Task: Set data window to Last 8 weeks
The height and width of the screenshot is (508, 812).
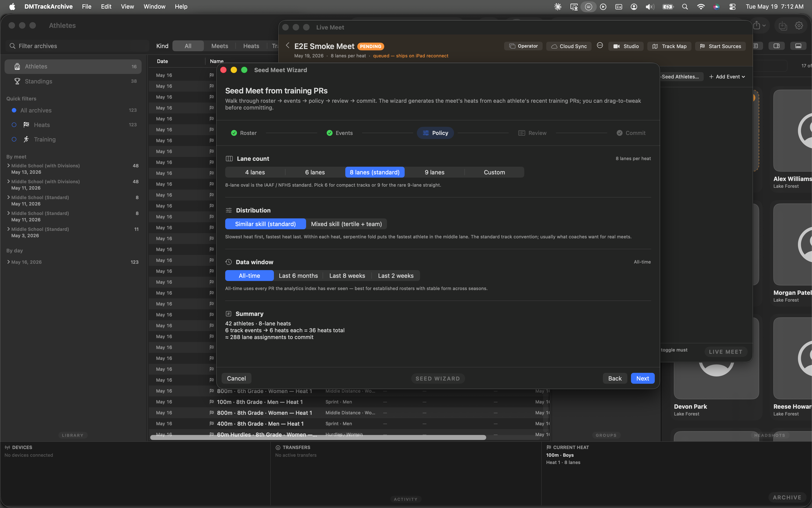Action: point(347,276)
